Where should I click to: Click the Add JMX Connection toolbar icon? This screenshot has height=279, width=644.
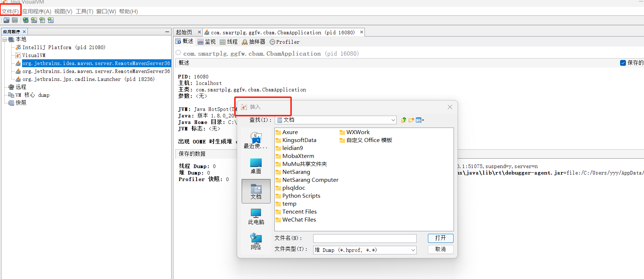point(34,20)
